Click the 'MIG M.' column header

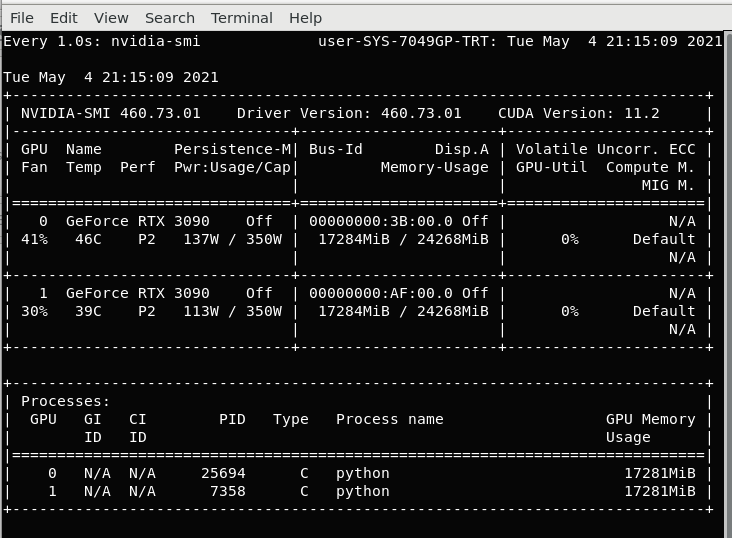pyautogui.click(x=669, y=185)
